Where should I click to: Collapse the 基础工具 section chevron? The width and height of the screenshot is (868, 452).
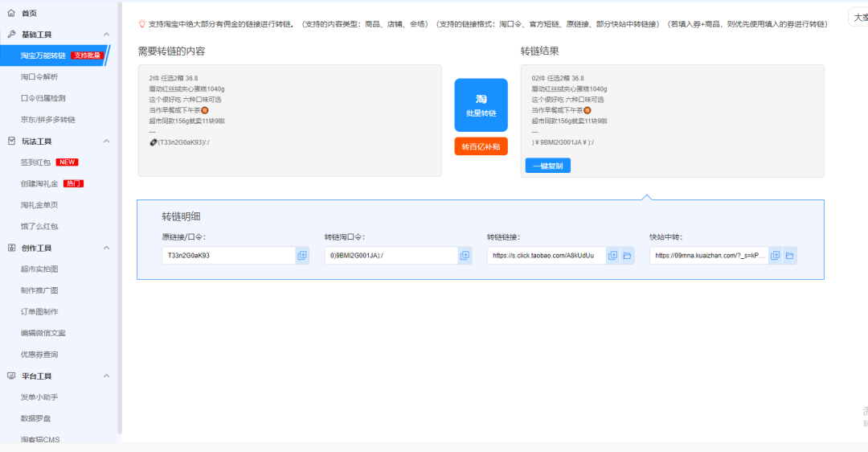pyautogui.click(x=107, y=35)
